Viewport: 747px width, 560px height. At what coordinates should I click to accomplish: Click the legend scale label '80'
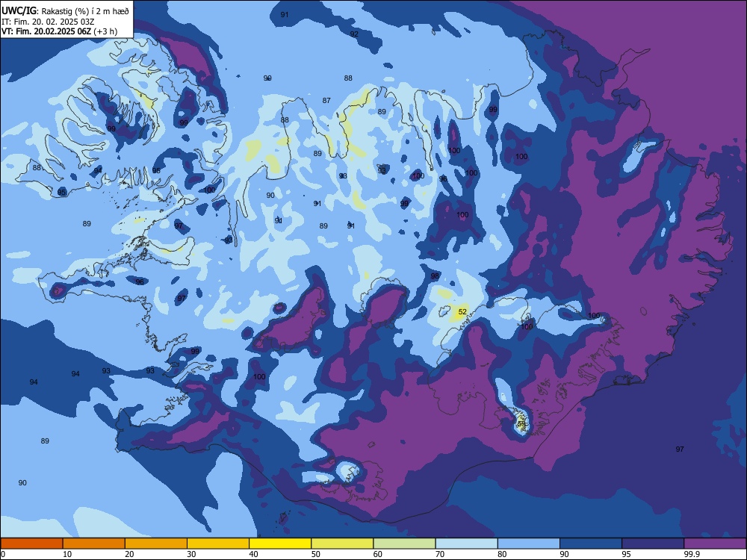click(x=502, y=554)
